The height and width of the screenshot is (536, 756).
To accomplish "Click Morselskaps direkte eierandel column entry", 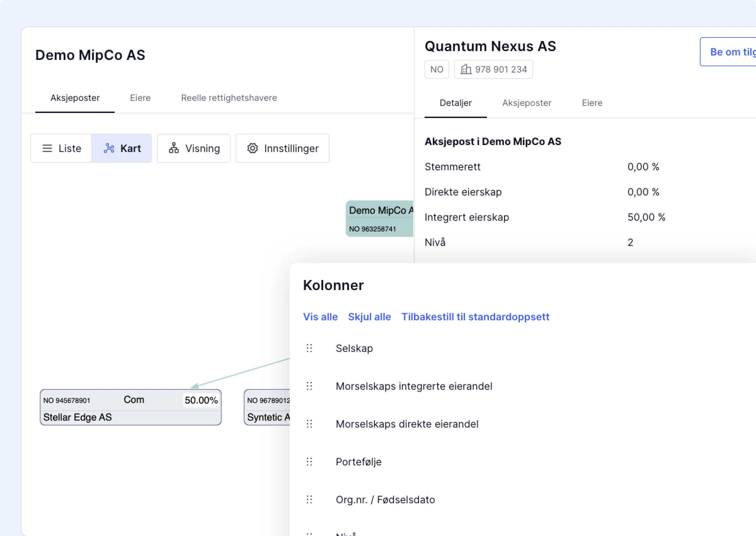I will coord(407,424).
